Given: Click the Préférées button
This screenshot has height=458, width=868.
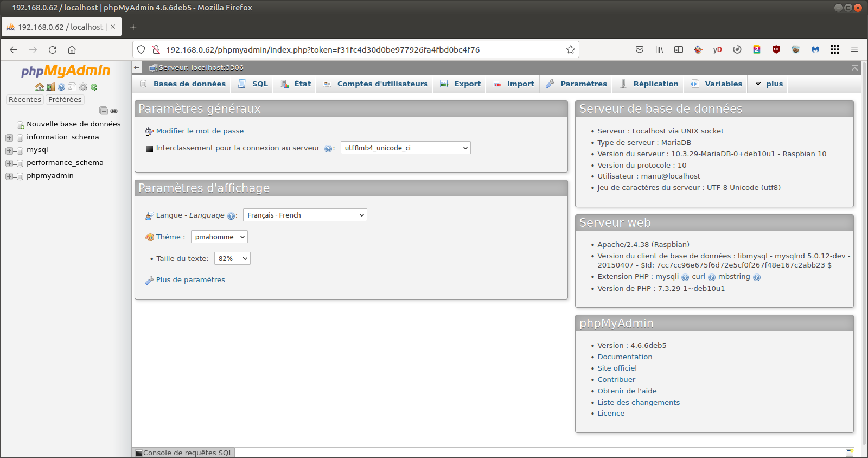Looking at the screenshot, I should coord(65,99).
